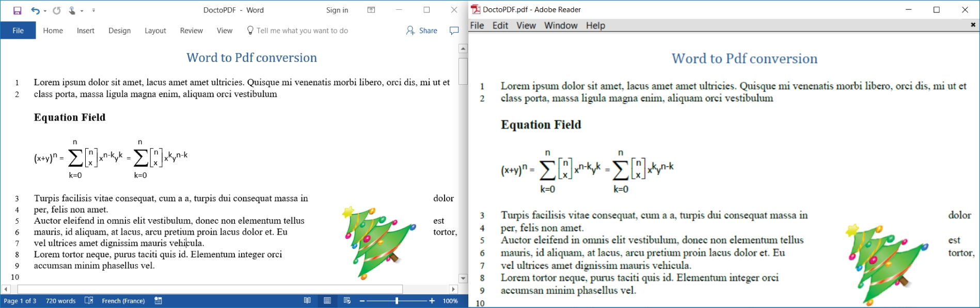Click the Share button

click(422, 31)
